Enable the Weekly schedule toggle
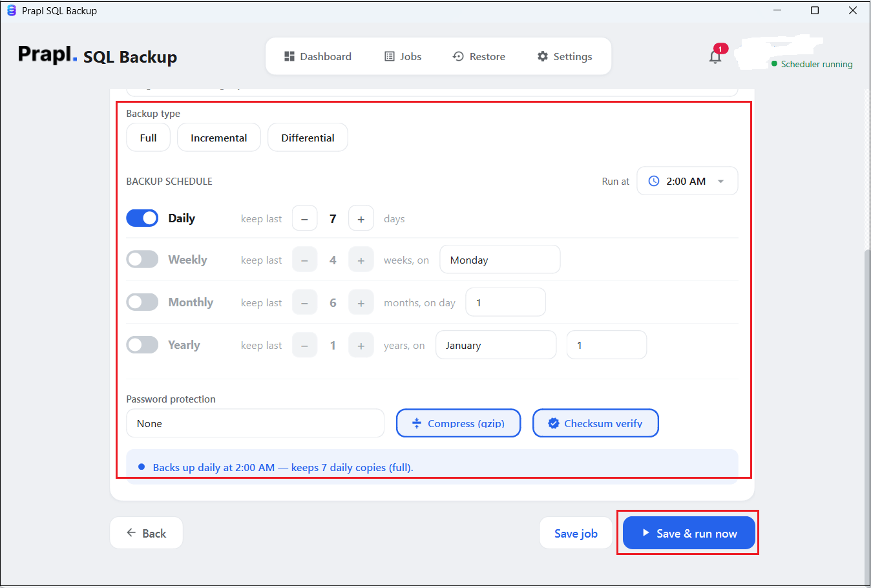The width and height of the screenshot is (871, 588). tap(142, 260)
